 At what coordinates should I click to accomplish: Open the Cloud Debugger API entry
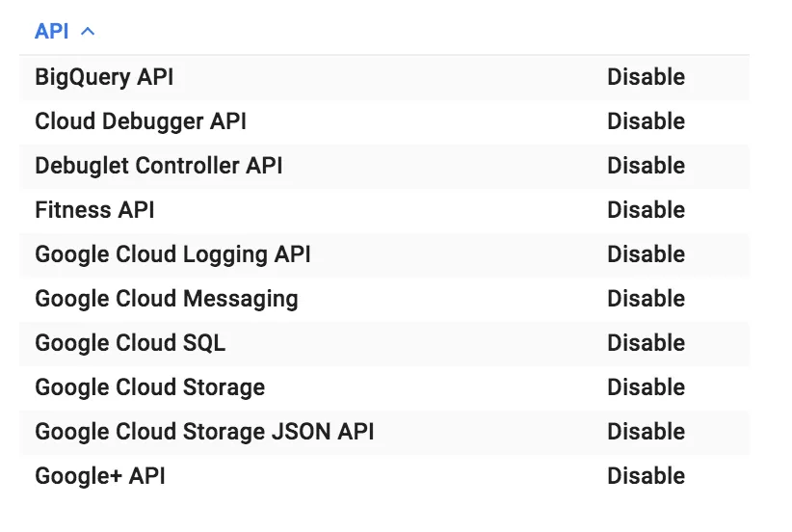141,121
